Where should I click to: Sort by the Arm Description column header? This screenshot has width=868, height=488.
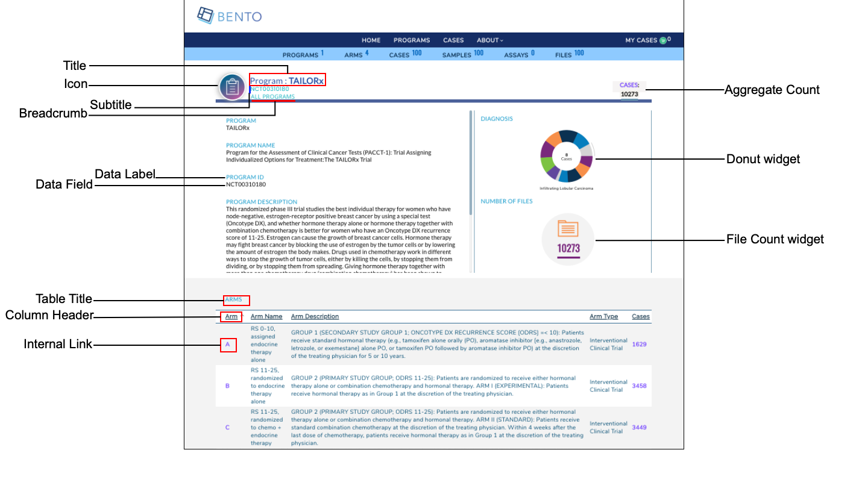(315, 316)
